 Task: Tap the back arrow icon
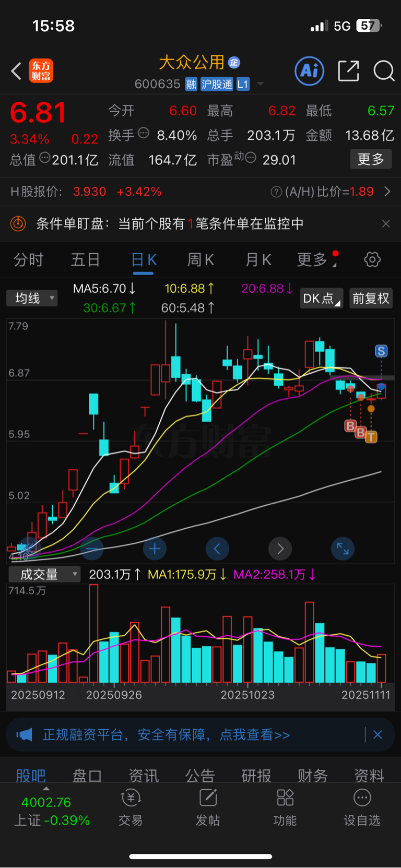tap(17, 71)
